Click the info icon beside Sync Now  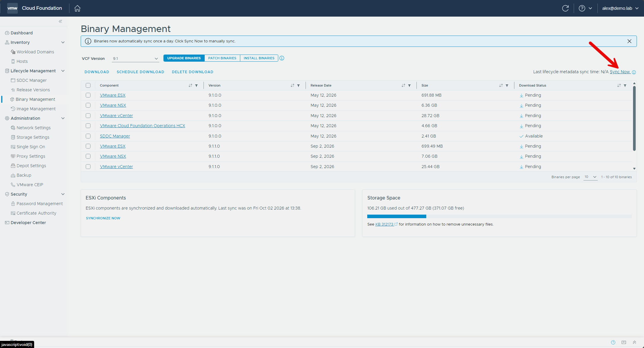[x=634, y=72]
